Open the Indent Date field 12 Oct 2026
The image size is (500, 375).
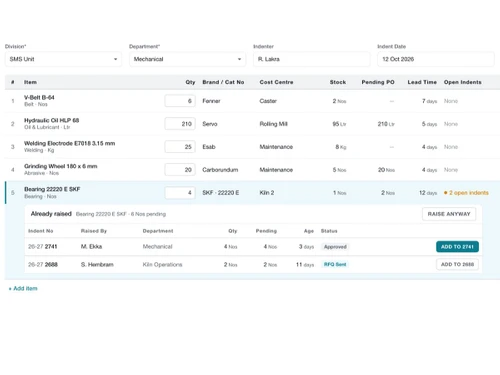[x=436, y=59]
